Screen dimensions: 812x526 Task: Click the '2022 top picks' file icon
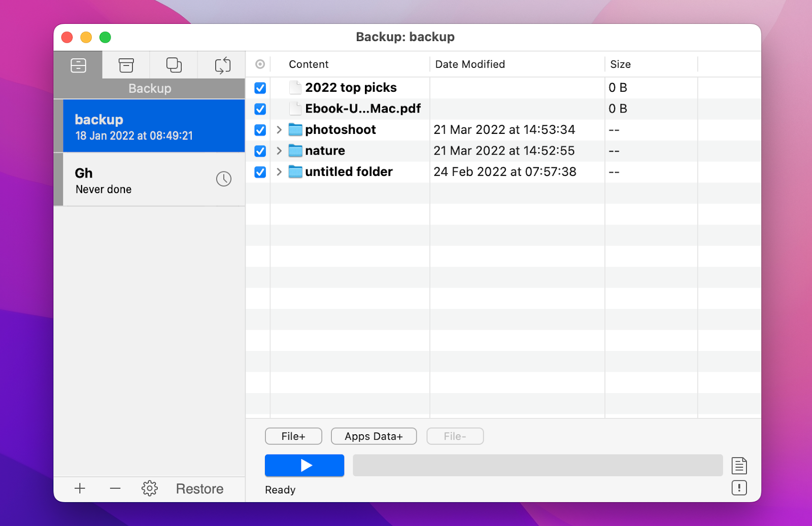tap(295, 88)
